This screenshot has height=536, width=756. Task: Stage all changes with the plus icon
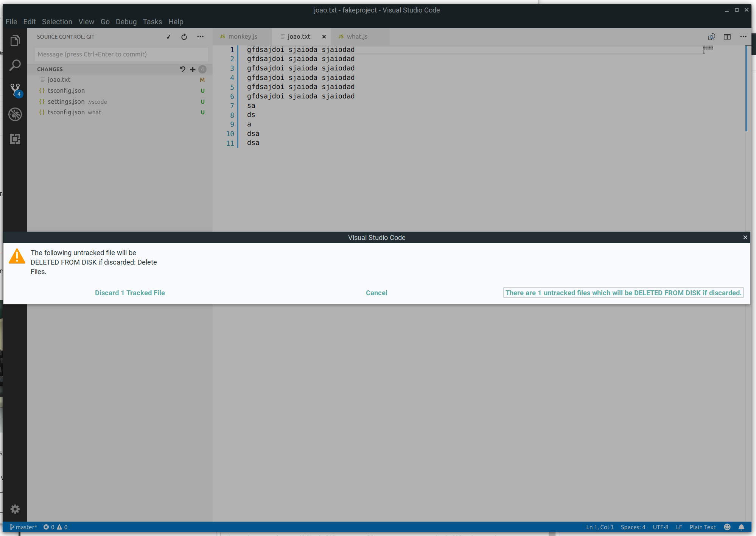(x=192, y=69)
